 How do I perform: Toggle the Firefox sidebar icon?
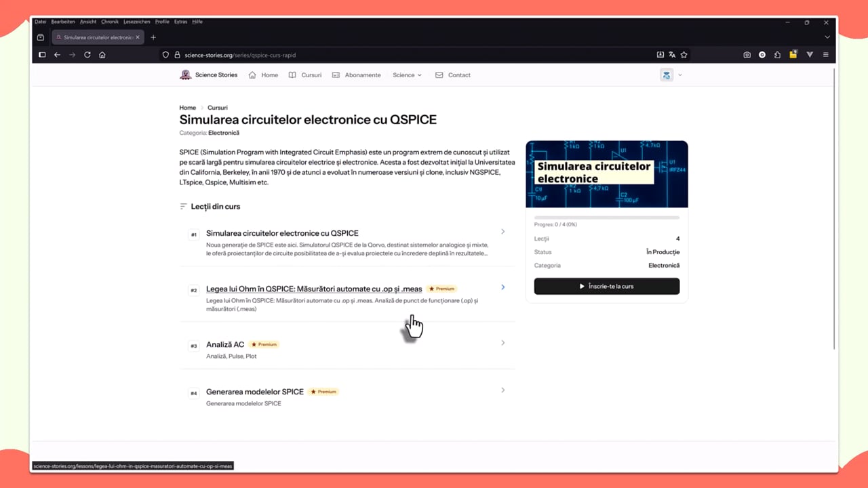coord(42,55)
